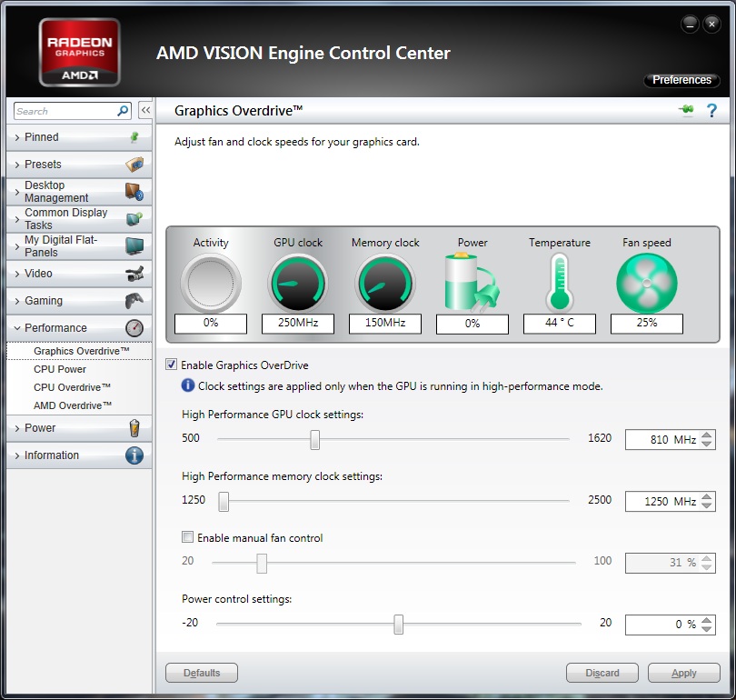Viewport: 736px width, 700px height.
Task: Select Graphics Overdrive in sidebar
Action: click(x=79, y=351)
